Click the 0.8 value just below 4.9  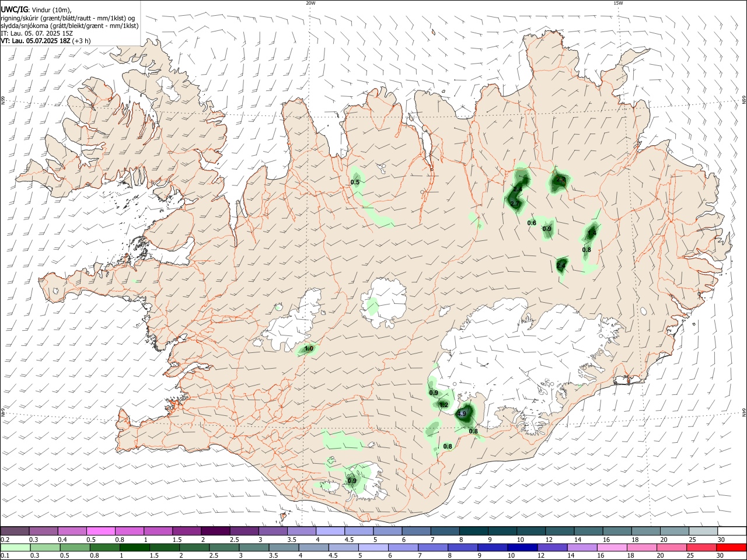point(473,432)
